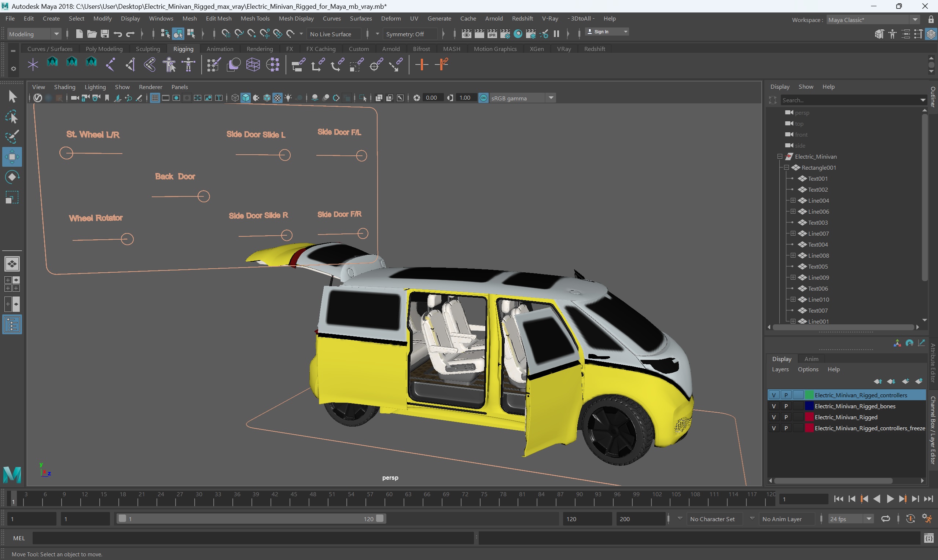Image resolution: width=938 pixels, height=560 pixels.
Task: Select the arrow Select tool
Action: pos(12,97)
